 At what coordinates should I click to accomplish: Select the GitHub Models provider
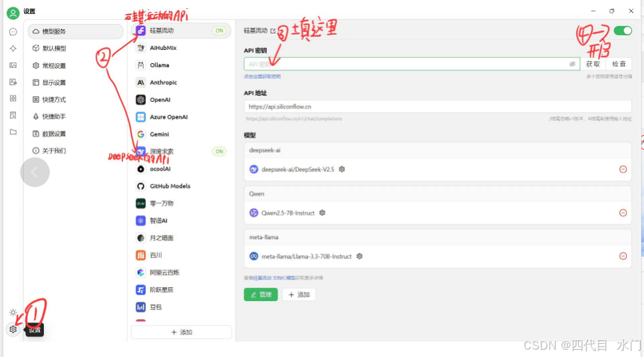(x=181, y=186)
